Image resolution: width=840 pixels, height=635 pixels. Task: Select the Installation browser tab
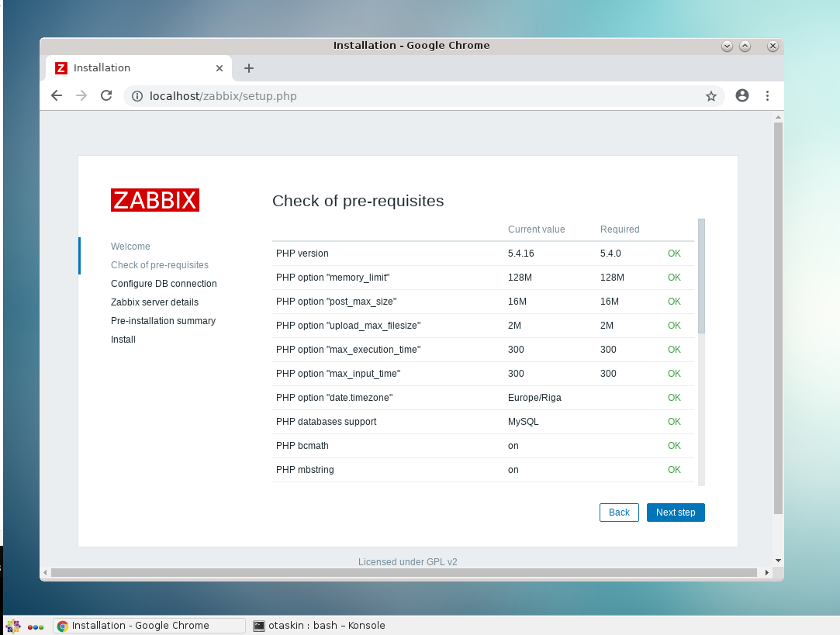pos(138,68)
